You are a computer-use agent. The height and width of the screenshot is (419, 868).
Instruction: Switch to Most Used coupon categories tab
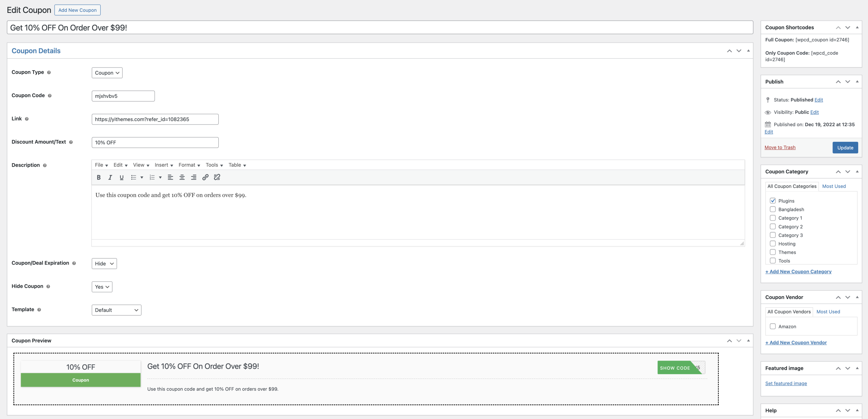pos(834,186)
